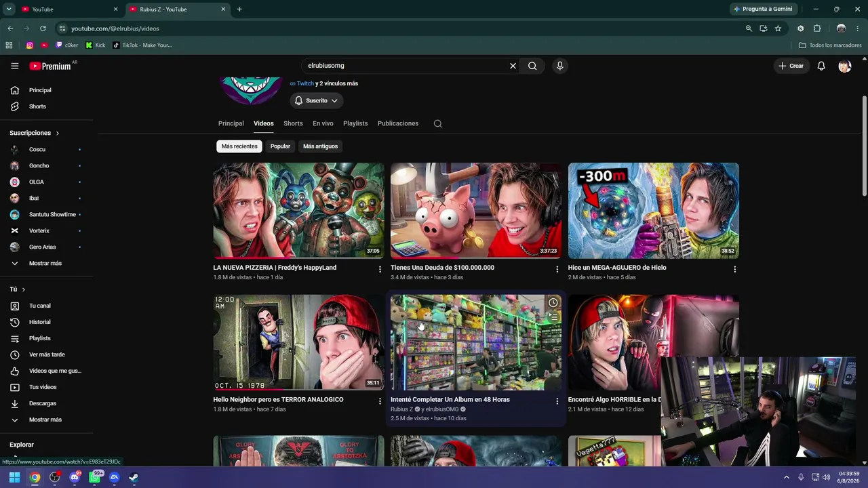The height and width of the screenshot is (488, 868).
Task: Open the Instagram bookmark
Action: point(29,45)
